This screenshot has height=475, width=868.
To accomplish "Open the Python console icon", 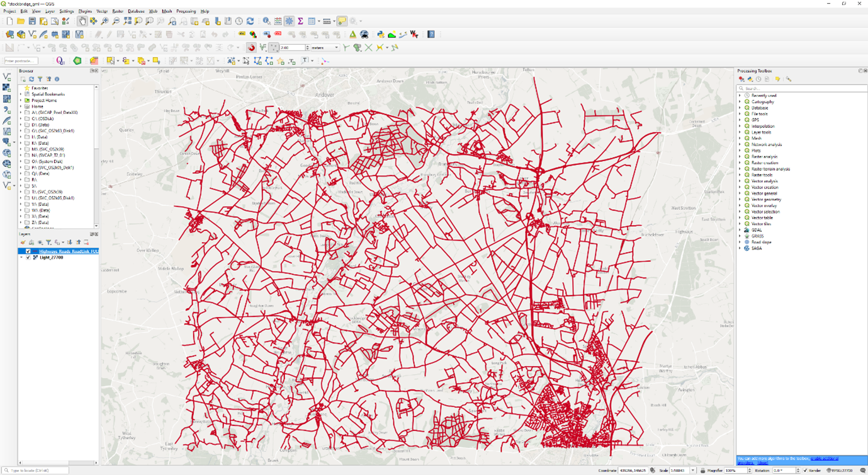I will click(x=380, y=35).
